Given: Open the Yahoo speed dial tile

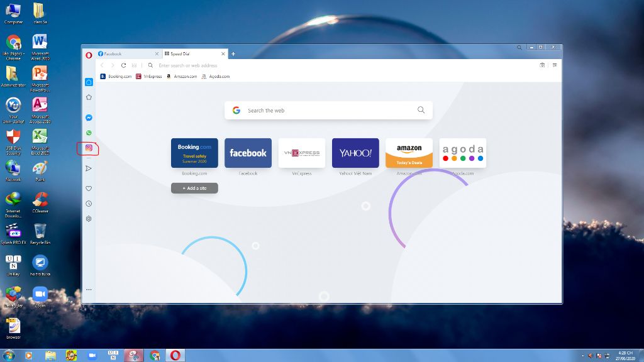Looking at the screenshot, I should tap(356, 153).
